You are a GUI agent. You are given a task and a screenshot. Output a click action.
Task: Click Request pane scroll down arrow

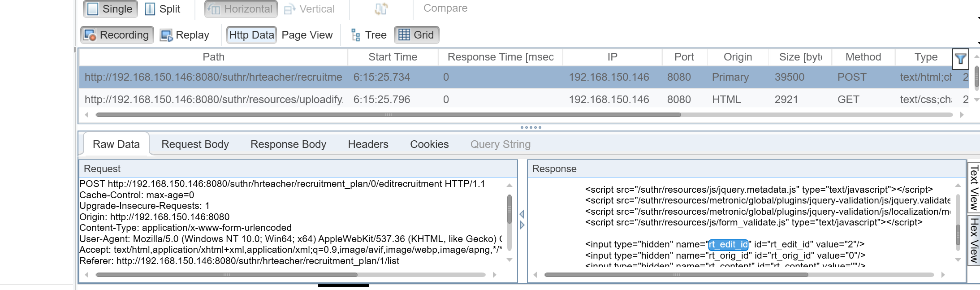(509, 260)
